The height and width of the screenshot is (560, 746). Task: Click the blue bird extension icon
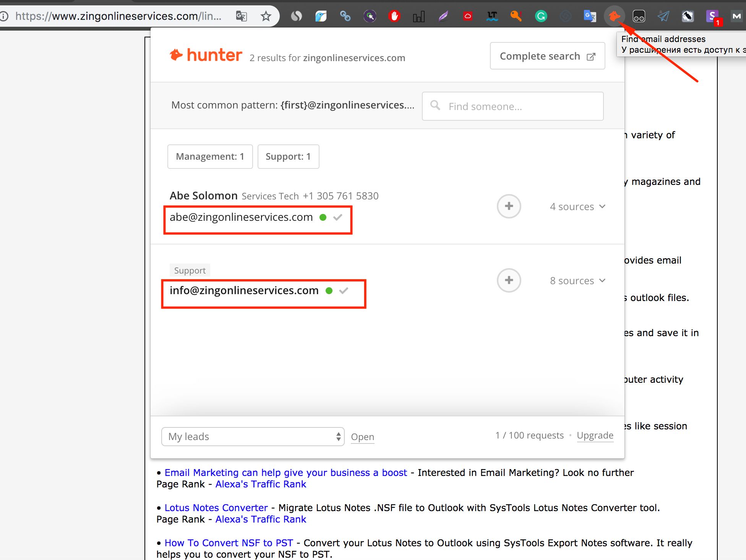pyautogui.click(x=321, y=16)
